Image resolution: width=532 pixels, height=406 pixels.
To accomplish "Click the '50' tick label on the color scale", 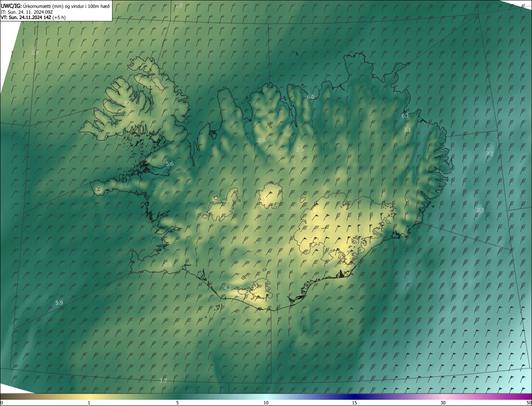I will click(x=529, y=403).
